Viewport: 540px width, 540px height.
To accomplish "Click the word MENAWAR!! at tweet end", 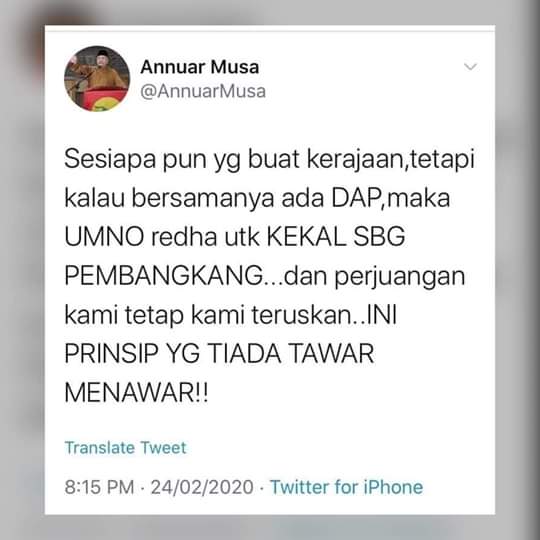I will click(136, 393).
